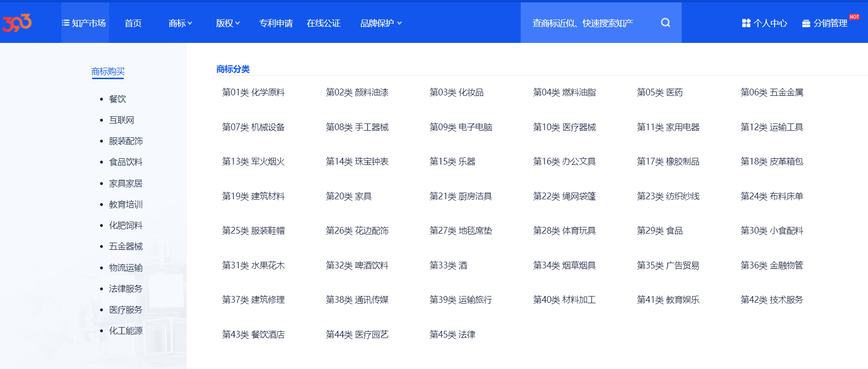Select the 商标购买 tab heading
Screen dimensions: 868x369
point(108,72)
